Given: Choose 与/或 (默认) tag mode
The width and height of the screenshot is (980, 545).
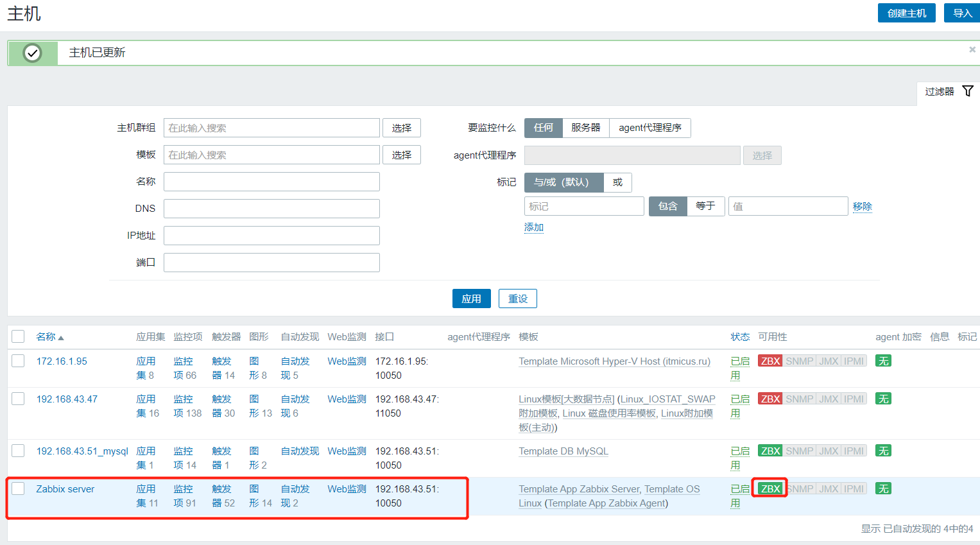Looking at the screenshot, I should (564, 182).
